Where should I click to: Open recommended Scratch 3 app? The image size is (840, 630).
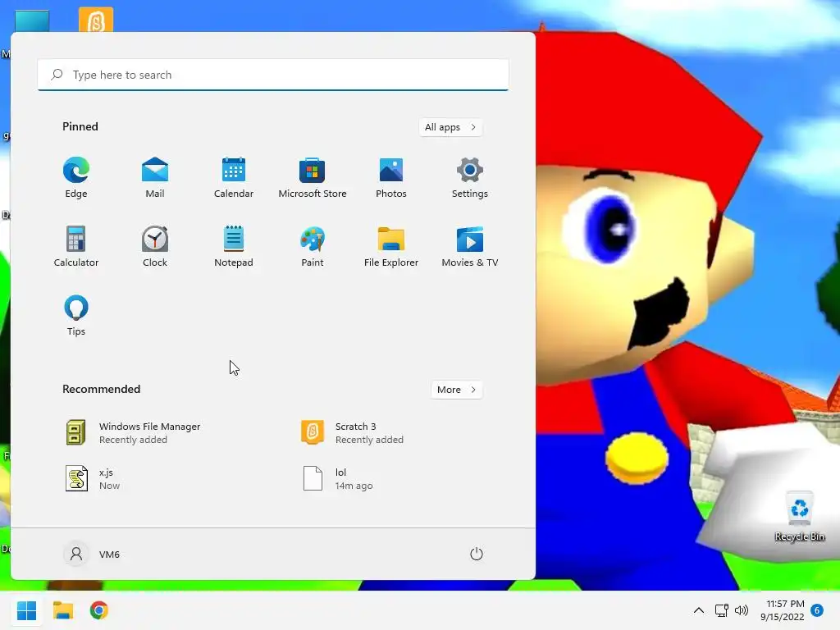[353, 433]
